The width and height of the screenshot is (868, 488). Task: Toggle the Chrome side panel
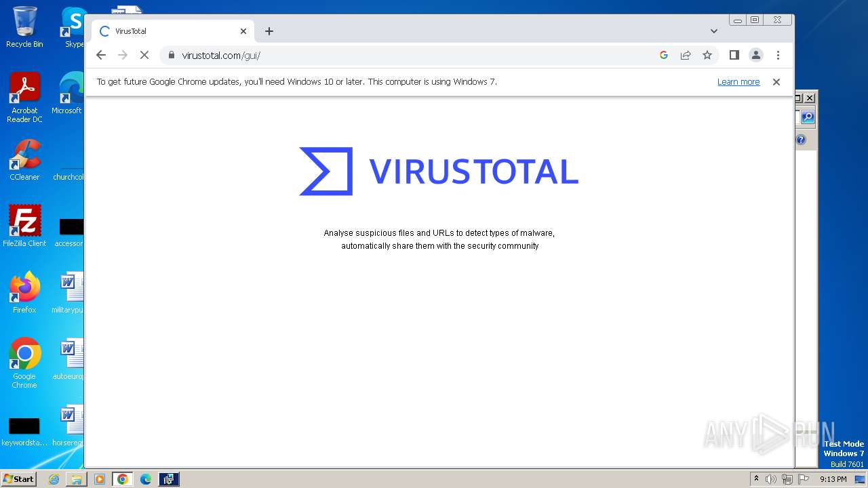click(x=734, y=56)
